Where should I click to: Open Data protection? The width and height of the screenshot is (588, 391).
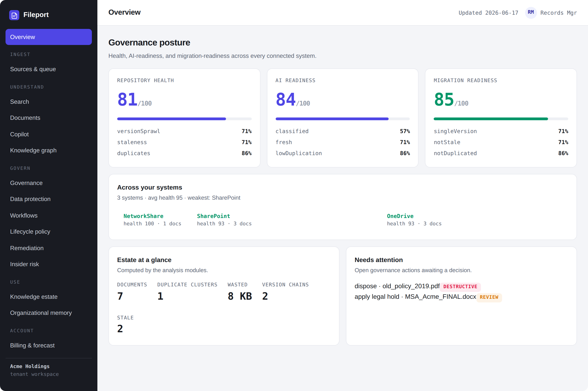(49, 199)
